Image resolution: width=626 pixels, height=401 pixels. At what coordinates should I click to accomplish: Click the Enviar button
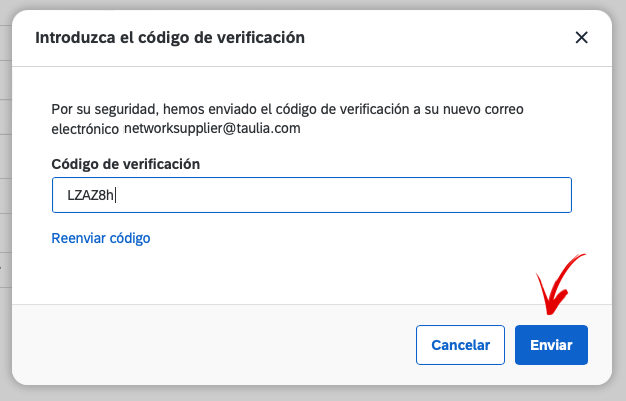point(551,345)
